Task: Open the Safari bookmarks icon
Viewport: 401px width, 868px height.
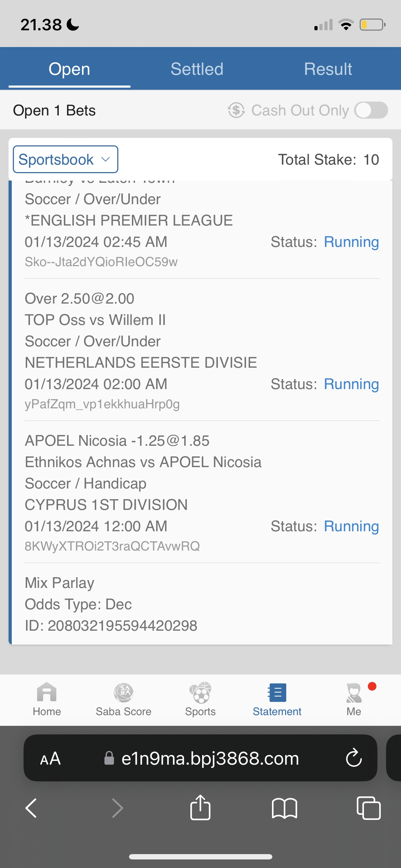Action: [x=284, y=808]
